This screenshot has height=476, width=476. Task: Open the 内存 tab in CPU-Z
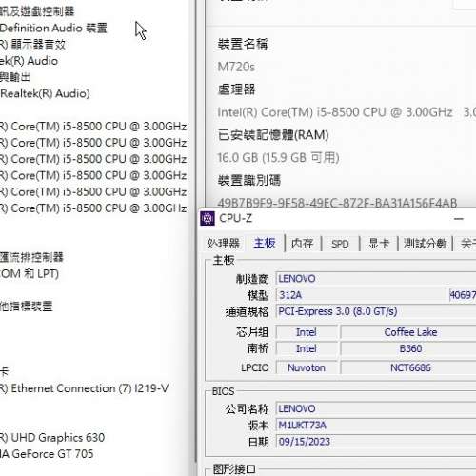click(302, 244)
